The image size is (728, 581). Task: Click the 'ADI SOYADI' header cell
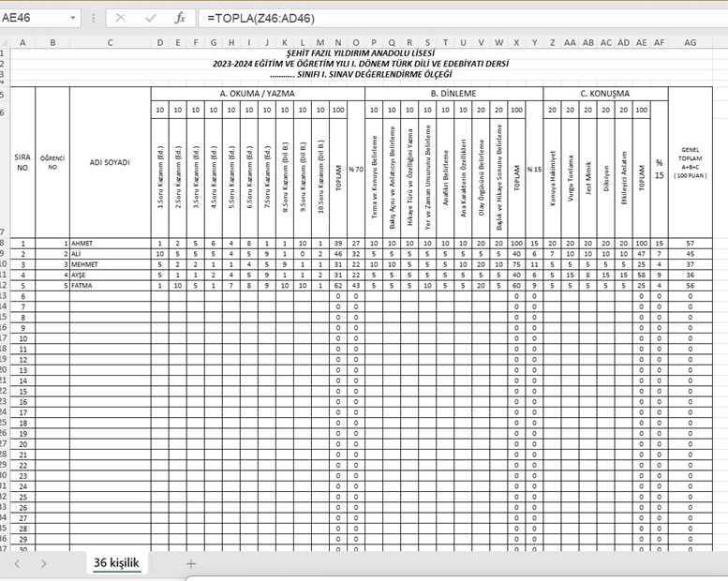pyautogui.click(x=110, y=162)
